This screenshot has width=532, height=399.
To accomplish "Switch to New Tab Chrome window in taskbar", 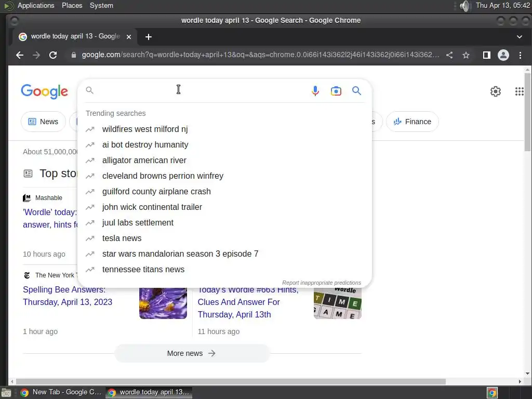I will click(x=61, y=392).
